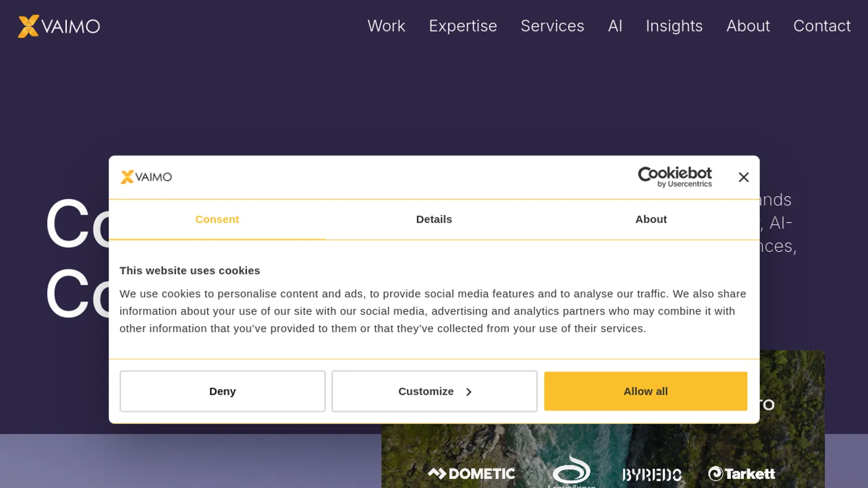
Task: Go to the Services page
Action: click(x=552, y=26)
